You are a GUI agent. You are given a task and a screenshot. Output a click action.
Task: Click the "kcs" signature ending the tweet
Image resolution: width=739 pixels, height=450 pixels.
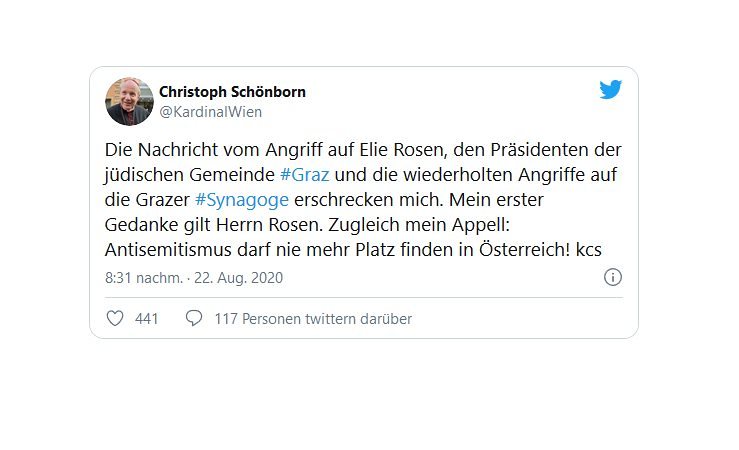tap(589, 249)
